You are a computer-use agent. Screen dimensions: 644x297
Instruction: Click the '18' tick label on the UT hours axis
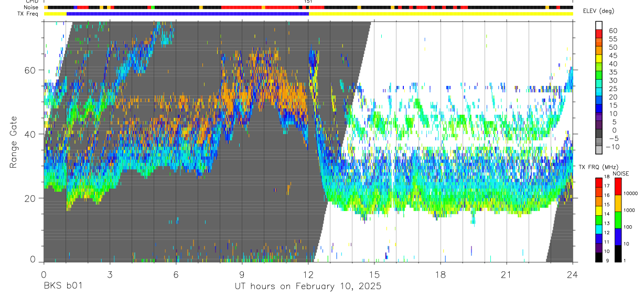pos(441,274)
